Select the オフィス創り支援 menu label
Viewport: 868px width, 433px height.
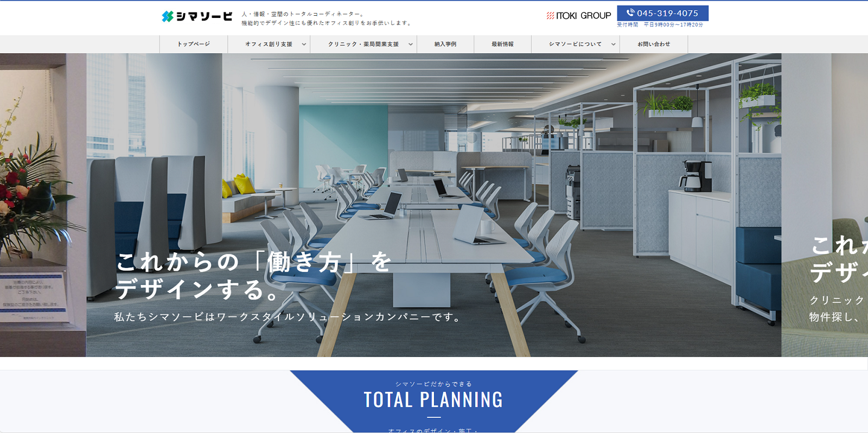(x=269, y=44)
